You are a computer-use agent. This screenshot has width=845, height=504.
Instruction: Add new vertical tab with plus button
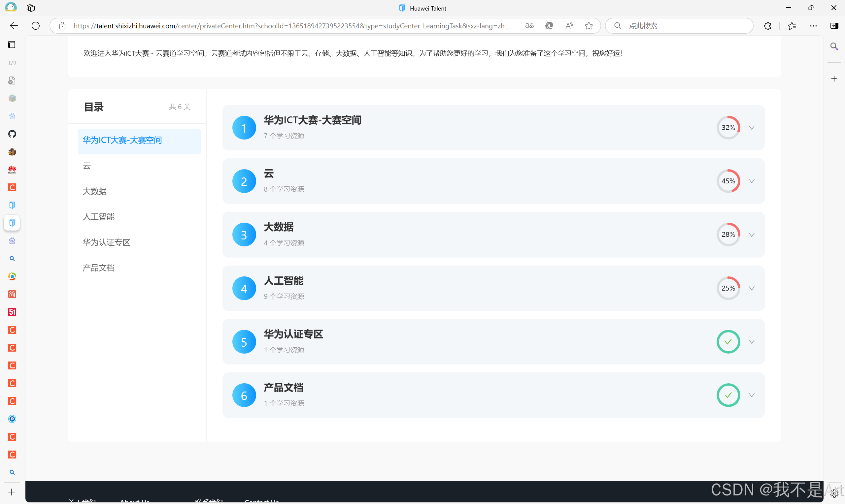pyautogui.click(x=12, y=492)
